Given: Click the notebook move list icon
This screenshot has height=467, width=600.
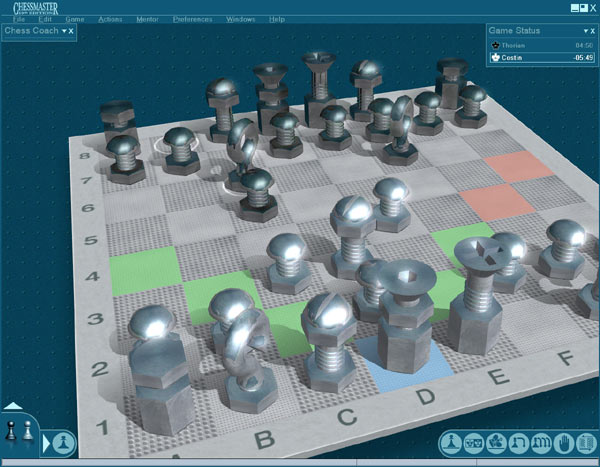Looking at the screenshot, I should pyautogui.click(x=586, y=444).
